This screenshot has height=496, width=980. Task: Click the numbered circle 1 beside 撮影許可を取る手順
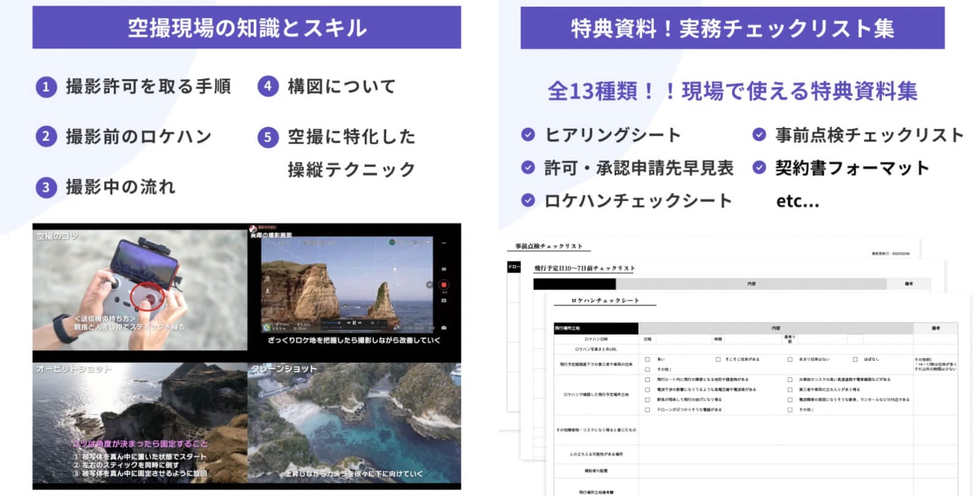click(46, 87)
